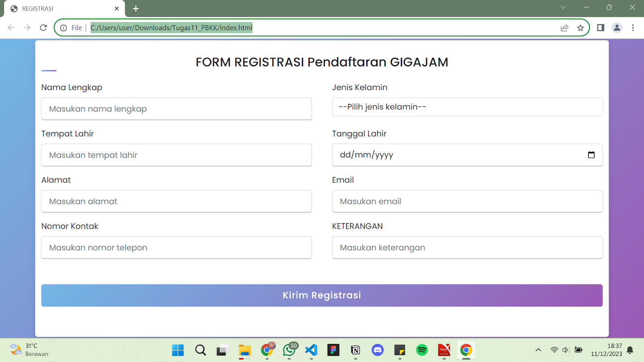Open the clock showing 18:37
The height and width of the screenshot is (362, 644).
606,350
